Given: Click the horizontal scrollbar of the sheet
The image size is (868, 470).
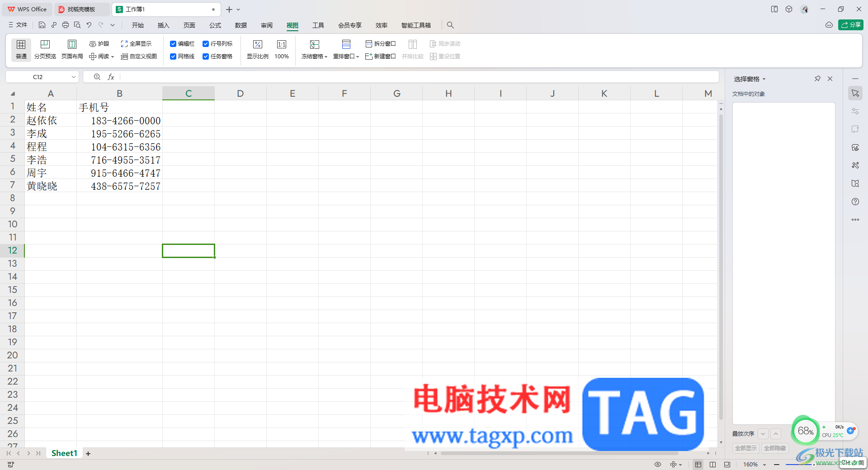Looking at the screenshot, I should pos(559,453).
